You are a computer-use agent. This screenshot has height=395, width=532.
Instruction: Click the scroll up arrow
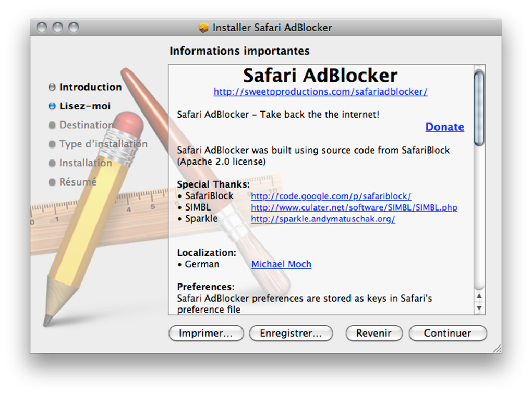(x=479, y=296)
